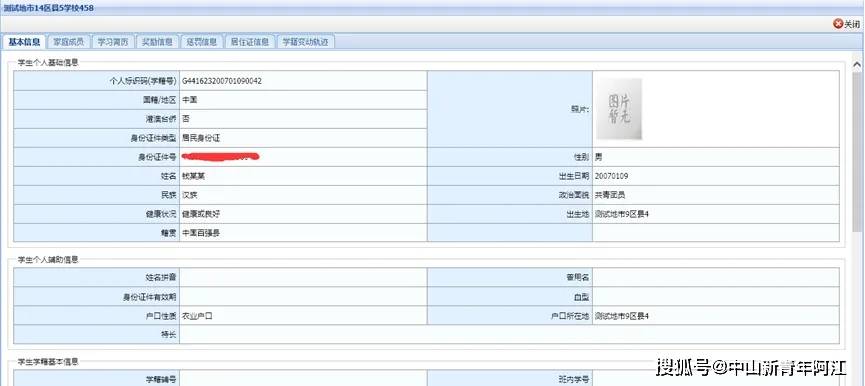Click the birth date value 20070109
The image size is (865, 386).
[x=611, y=176]
